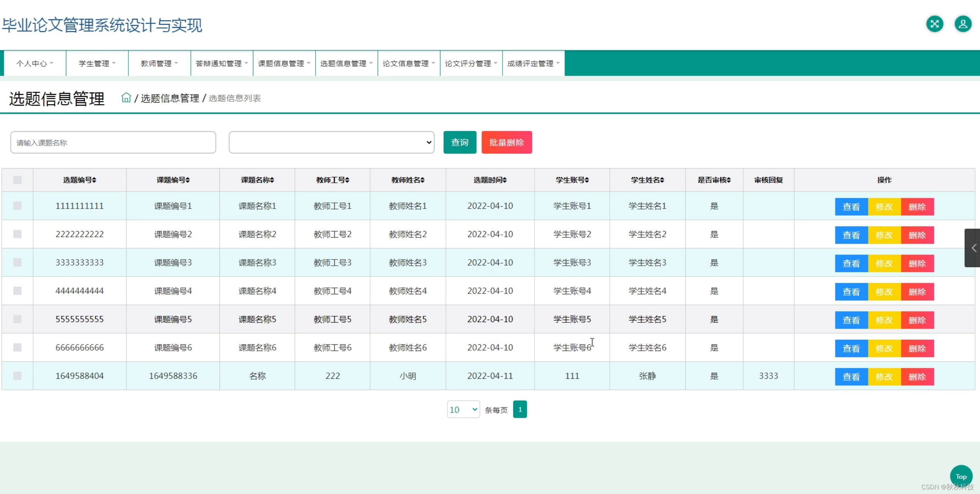Sort table by 选题时间 column arrows
The image size is (980, 494).
[504, 180]
